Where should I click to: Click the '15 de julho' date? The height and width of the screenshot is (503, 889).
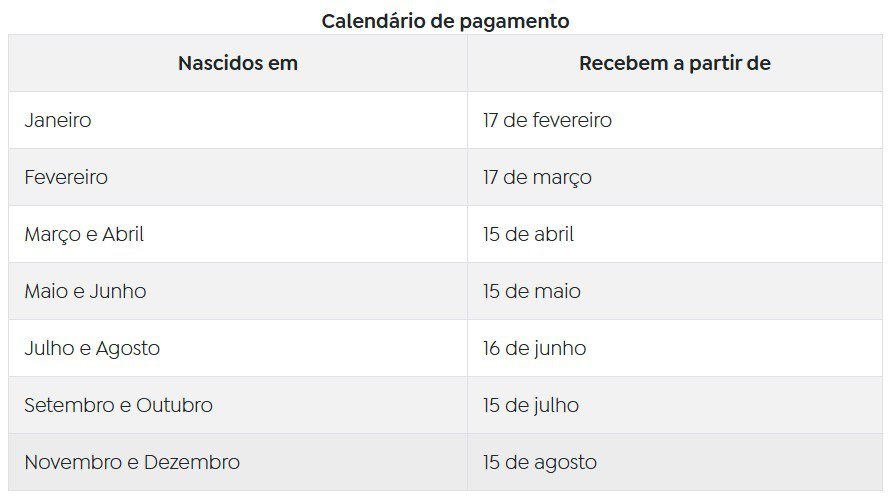(531, 405)
